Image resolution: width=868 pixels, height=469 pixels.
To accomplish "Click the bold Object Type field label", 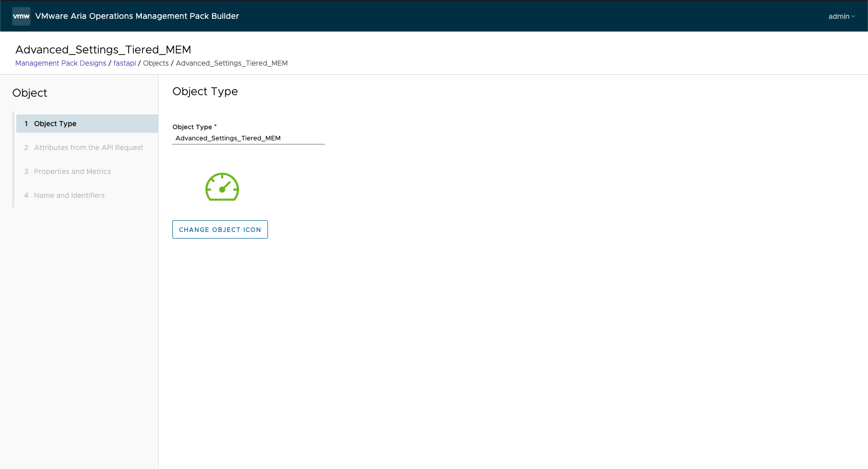I will [x=192, y=127].
